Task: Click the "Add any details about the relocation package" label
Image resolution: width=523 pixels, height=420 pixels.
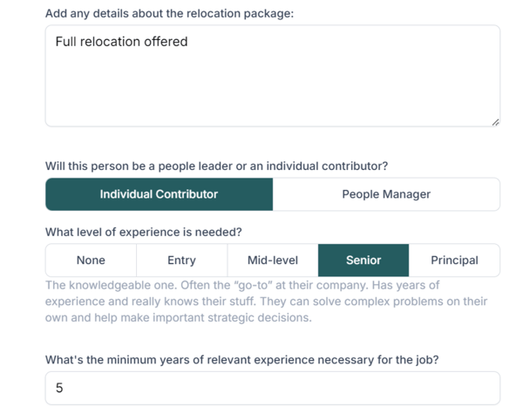Action: (169, 15)
